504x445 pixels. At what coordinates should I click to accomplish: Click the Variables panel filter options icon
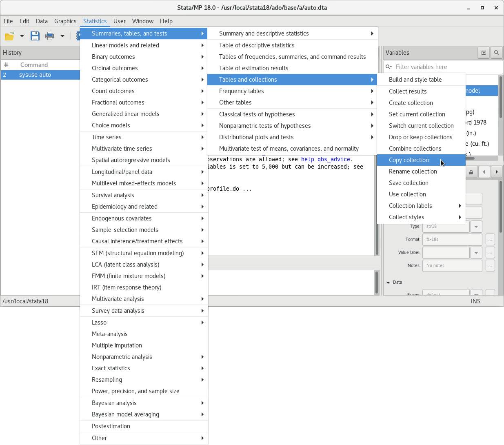click(484, 53)
